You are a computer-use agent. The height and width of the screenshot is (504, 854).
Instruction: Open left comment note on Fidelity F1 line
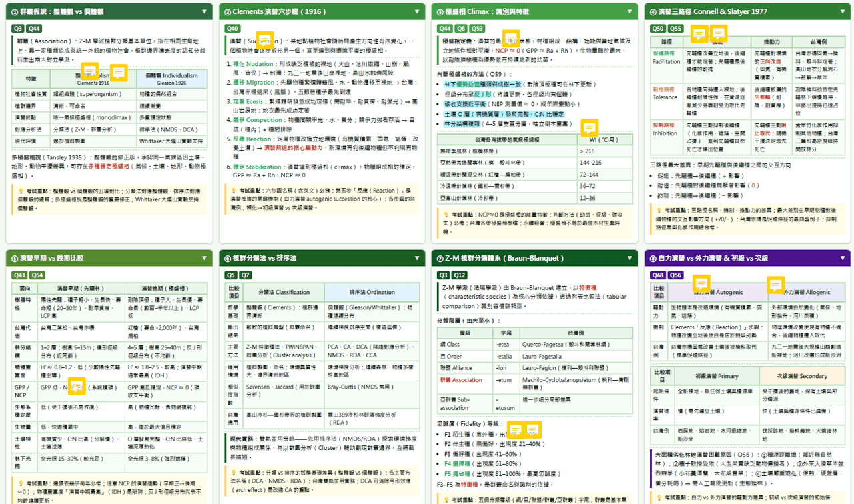[516, 430]
